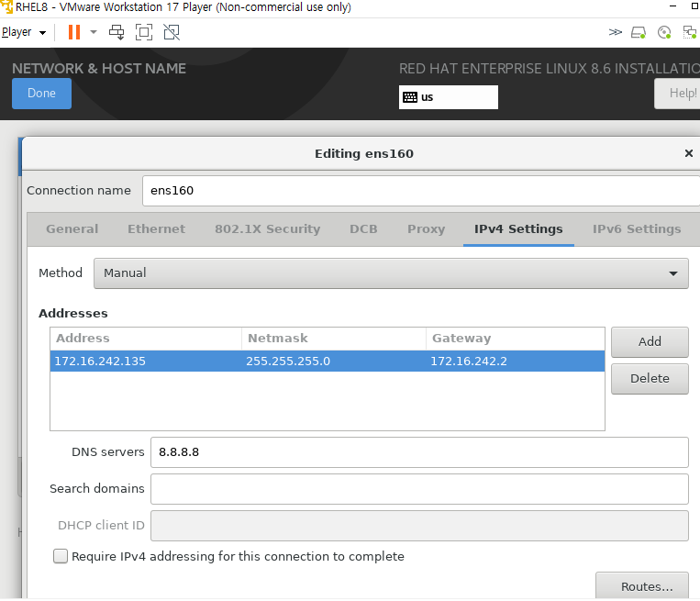Viewport: 700px width, 601px height.
Task: Open the power options dropdown arrow beside the pause icon
Action: coord(94,32)
